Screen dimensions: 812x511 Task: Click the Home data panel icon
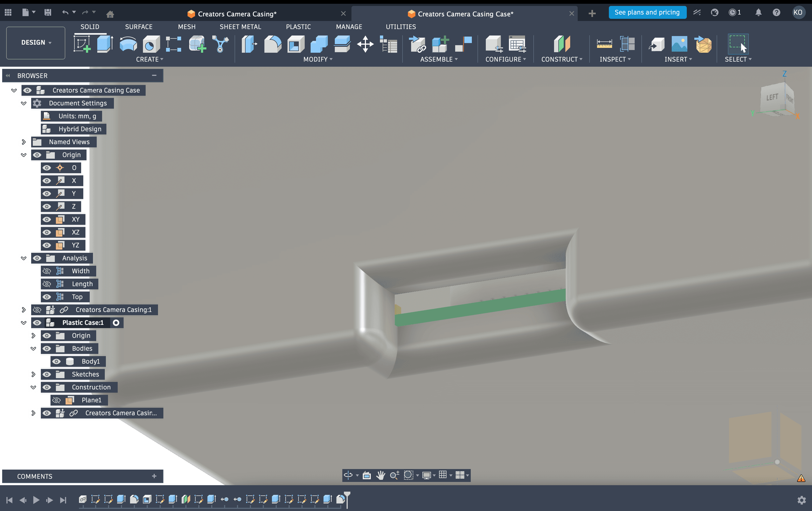(x=110, y=14)
